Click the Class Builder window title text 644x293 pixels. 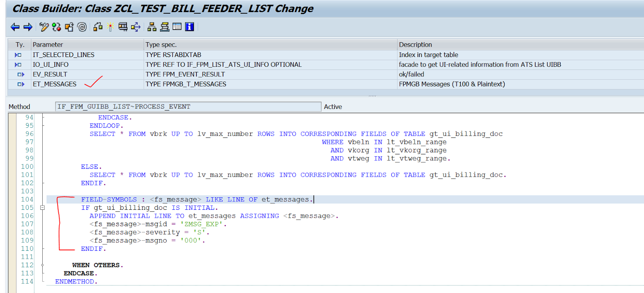[x=163, y=8]
